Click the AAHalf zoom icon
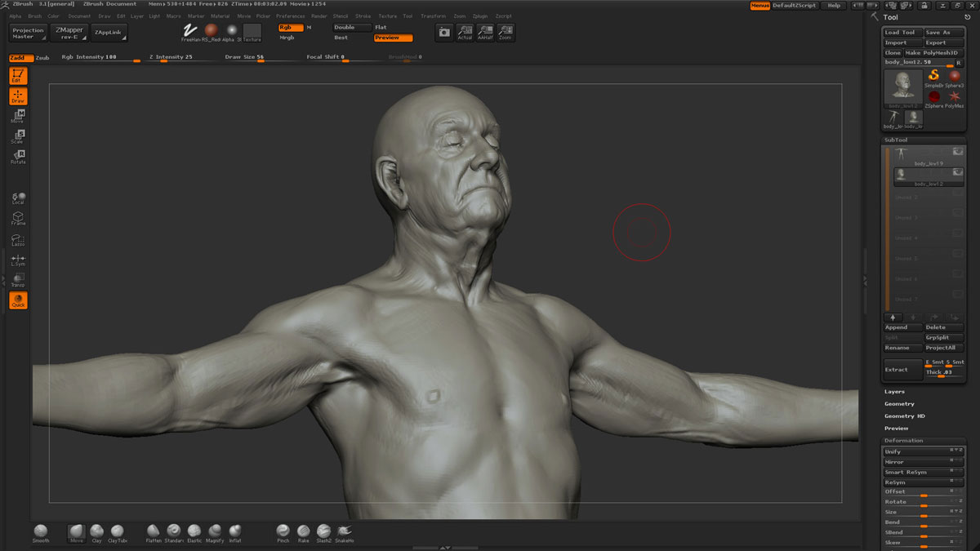 point(485,32)
